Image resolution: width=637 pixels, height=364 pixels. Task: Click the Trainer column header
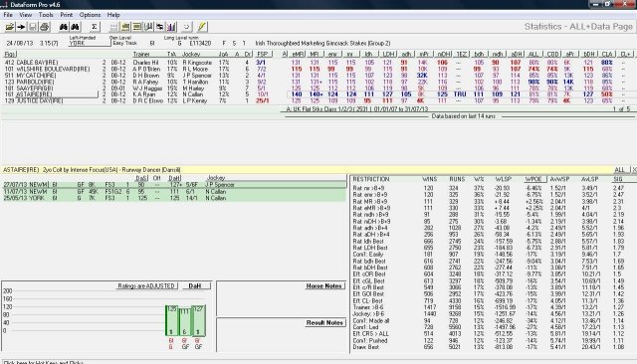(x=141, y=54)
